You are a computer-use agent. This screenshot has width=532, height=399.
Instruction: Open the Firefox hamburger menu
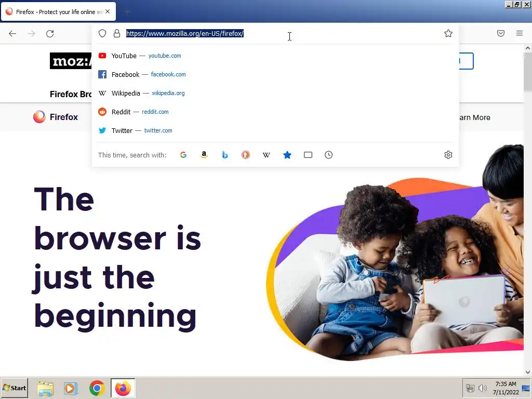[520, 33]
